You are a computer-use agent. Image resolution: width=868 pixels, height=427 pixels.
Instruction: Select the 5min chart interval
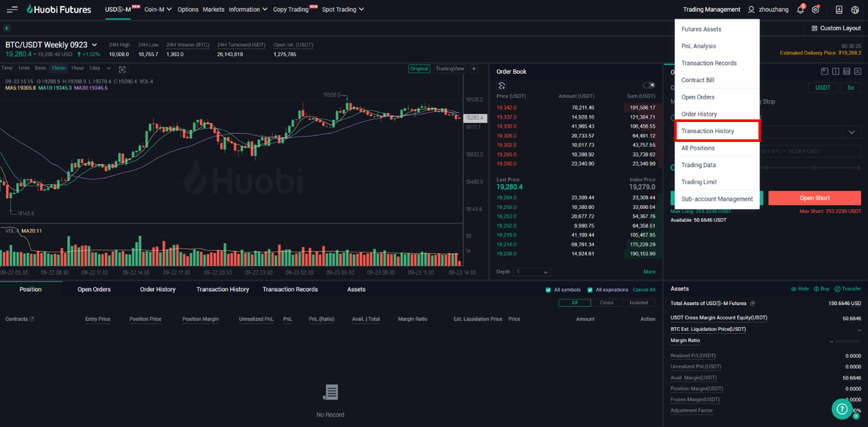[x=40, y=69]
